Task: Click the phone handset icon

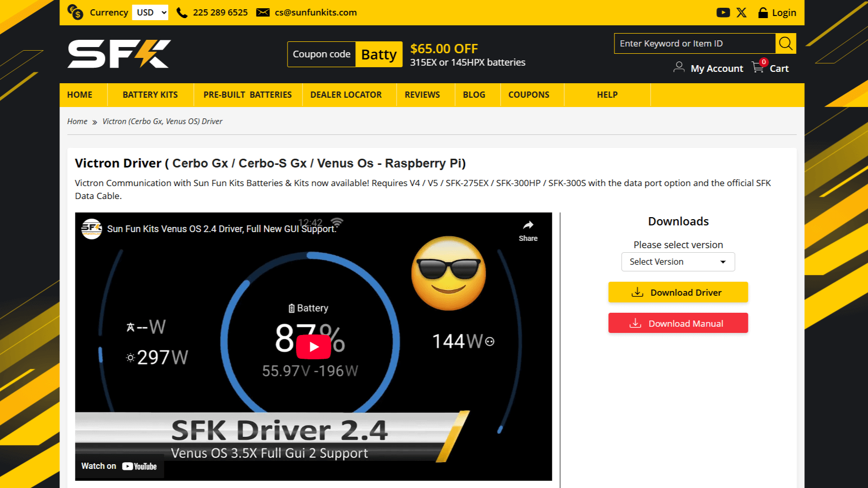Action: [182, 12]
